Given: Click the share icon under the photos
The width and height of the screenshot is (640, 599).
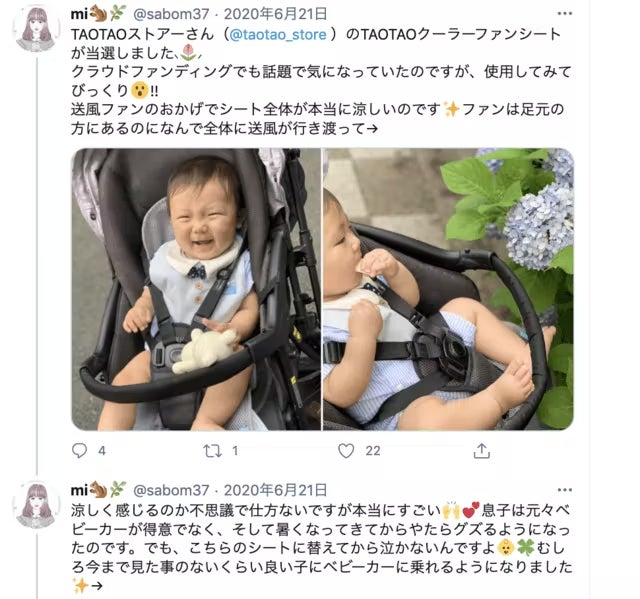Looking at the screenshot, I should (x=482, y=450).
